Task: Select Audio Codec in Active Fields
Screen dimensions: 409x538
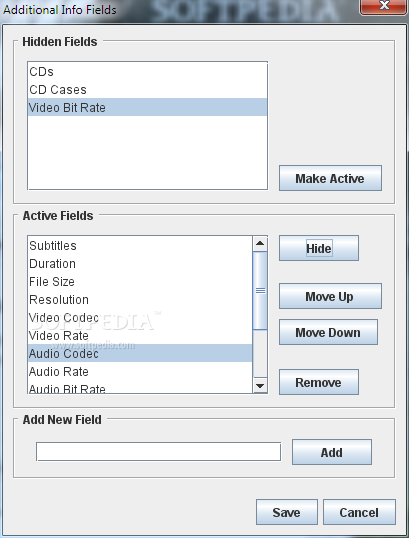Action: [x=140, y=353]
